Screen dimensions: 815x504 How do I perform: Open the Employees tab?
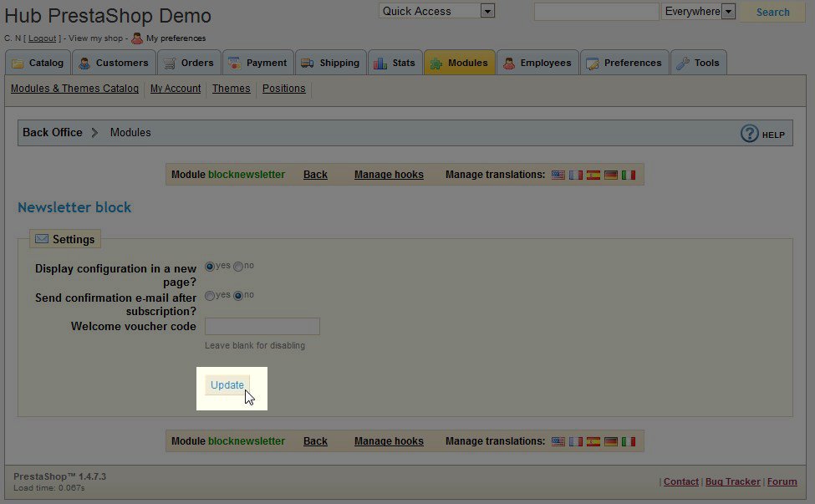click(537, 63)
